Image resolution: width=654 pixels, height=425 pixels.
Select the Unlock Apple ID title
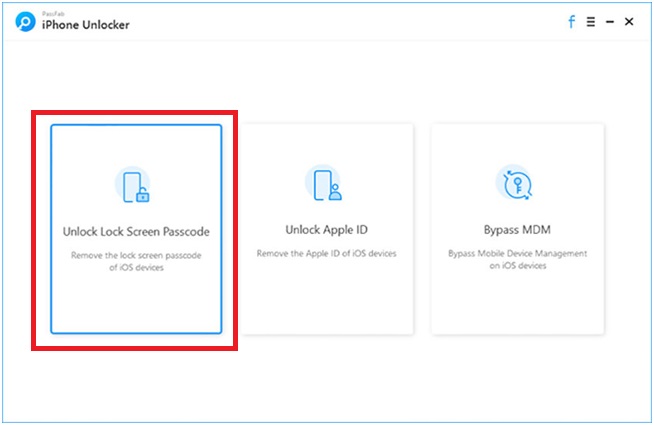tap(327, 230)
